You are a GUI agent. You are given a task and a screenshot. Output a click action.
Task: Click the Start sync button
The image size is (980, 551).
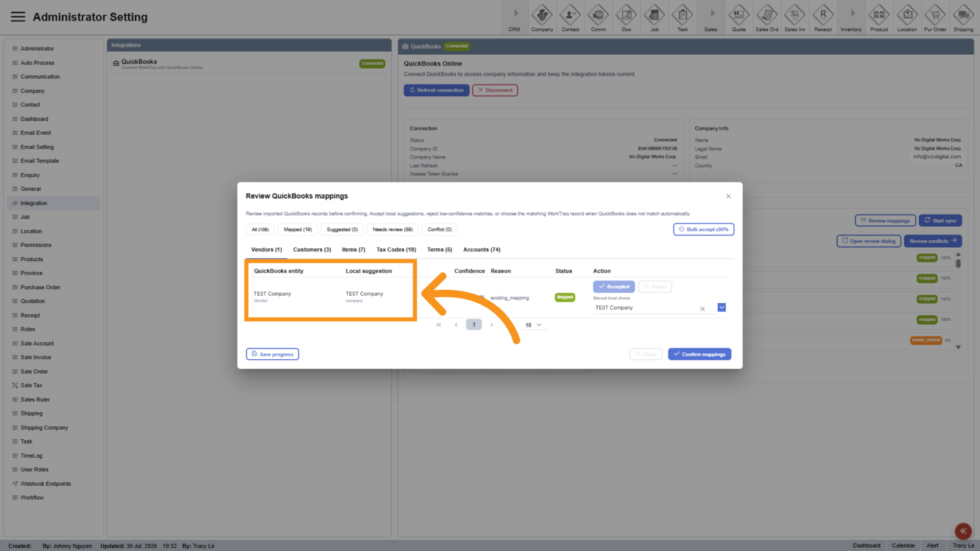click(x=940, y=220)
